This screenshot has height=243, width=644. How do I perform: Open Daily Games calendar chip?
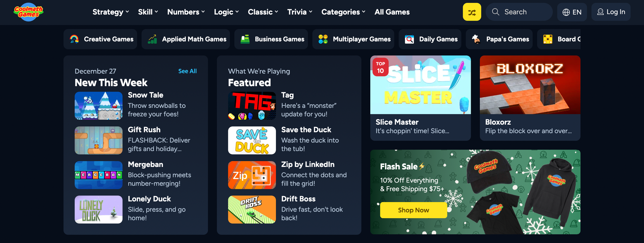430,39
